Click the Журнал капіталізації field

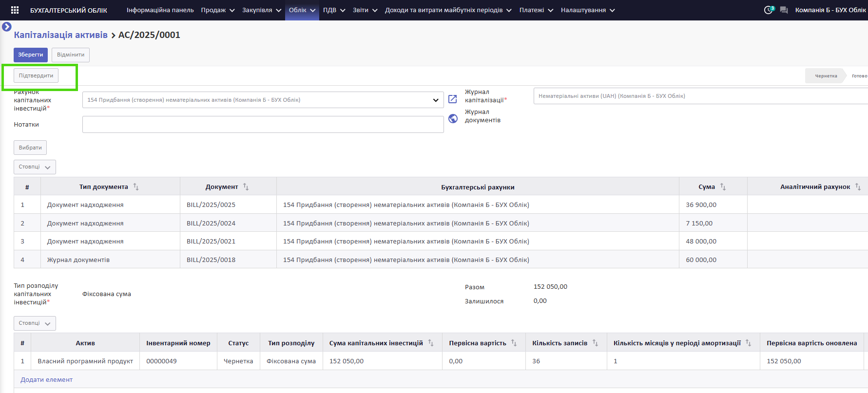701,96
